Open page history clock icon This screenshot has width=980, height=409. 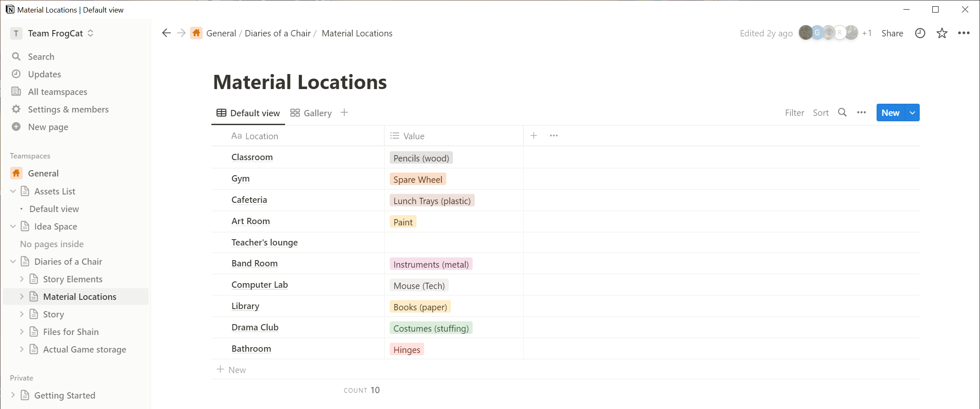coord(920,33)
